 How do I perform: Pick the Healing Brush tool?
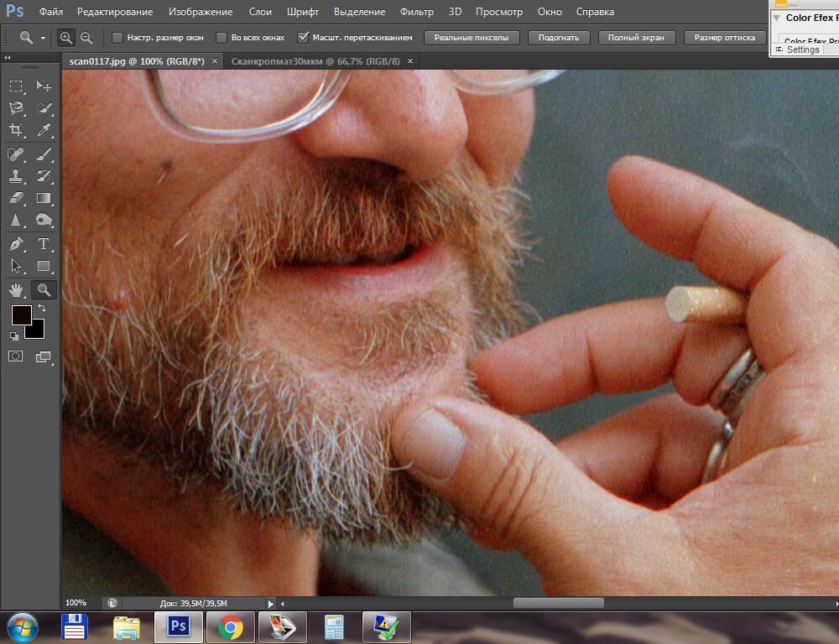16,153
